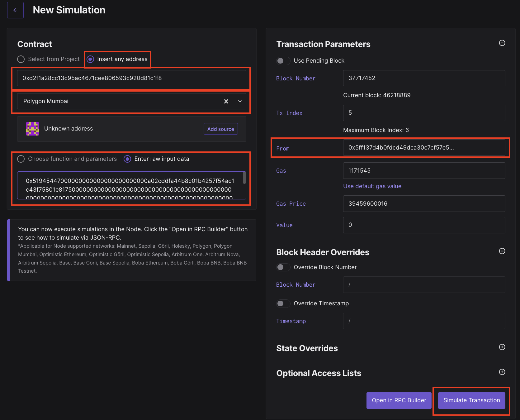Navigate back using the arrow icon
The height and width of the screenshot is (420, 520).
(x=15, y=10)
